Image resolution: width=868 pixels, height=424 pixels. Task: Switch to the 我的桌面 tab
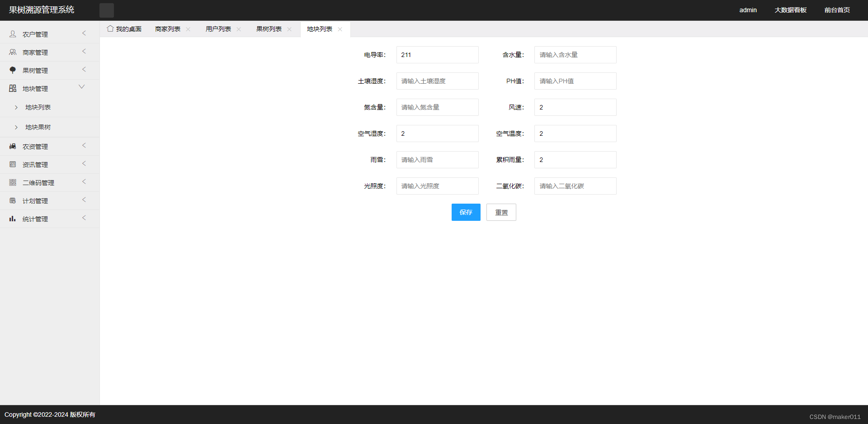[x=124, y=29]
